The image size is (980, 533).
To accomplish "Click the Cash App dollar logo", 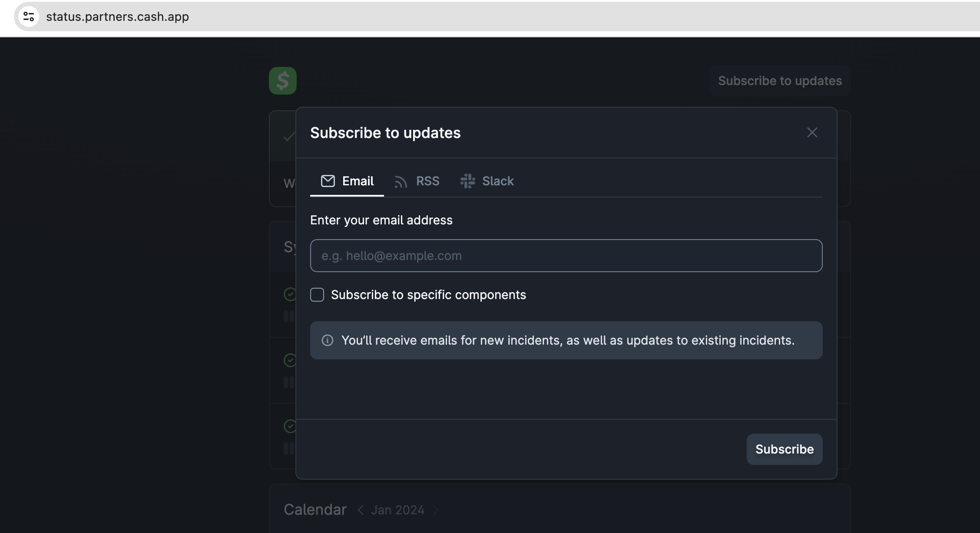I will (282, 81).
